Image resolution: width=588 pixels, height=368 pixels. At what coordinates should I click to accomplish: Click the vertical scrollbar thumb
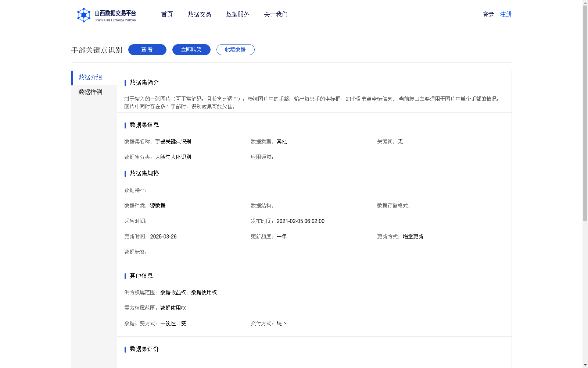(585, 113)
